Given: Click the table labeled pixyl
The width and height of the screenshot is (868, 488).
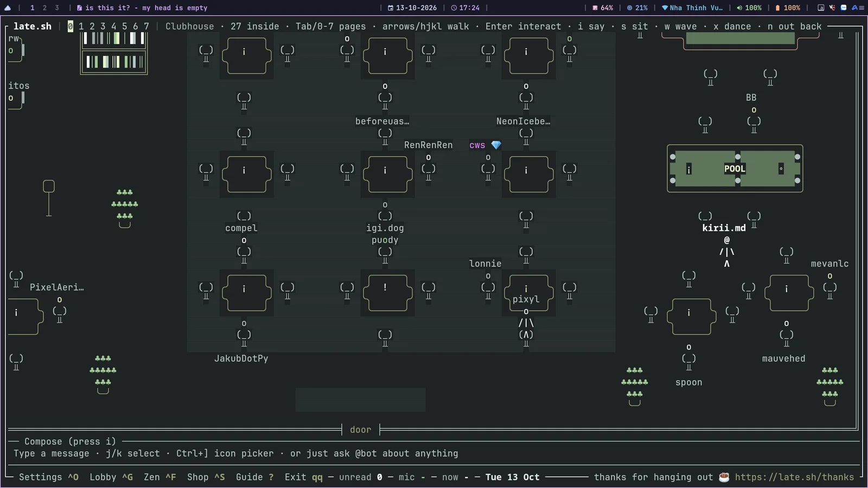Looking at the screenshot, I should click(528, 293).
